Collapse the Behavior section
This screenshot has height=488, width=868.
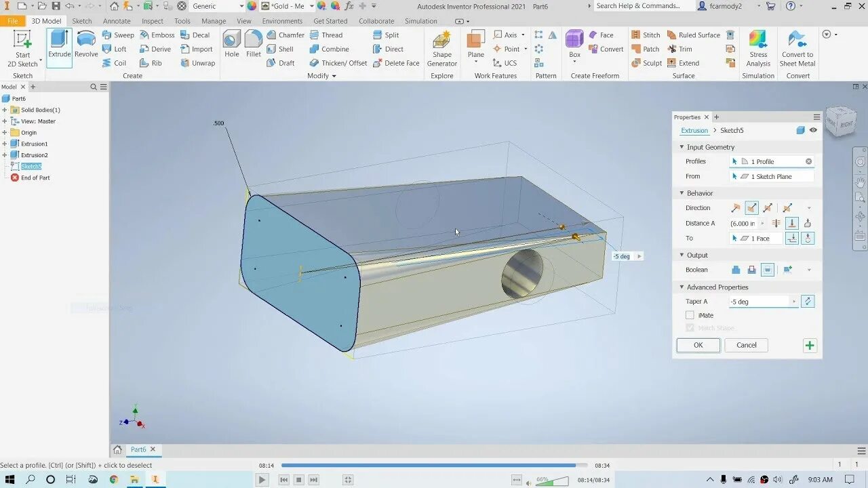682,193
